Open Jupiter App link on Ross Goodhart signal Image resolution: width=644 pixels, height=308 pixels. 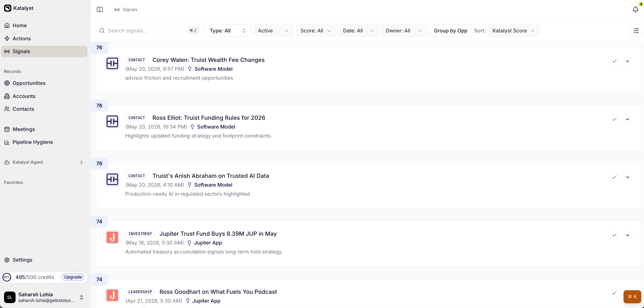click(x=206, y=301)
